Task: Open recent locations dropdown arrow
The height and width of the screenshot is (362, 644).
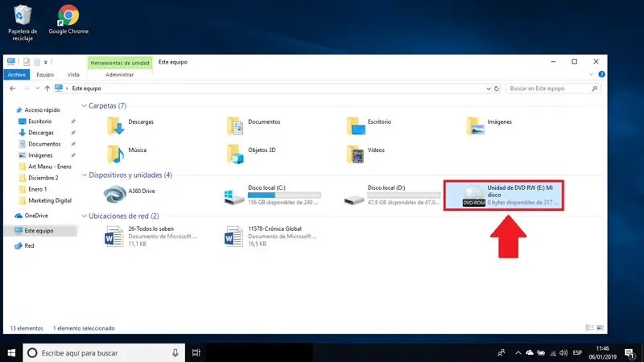Action: (x=37, y=88)
